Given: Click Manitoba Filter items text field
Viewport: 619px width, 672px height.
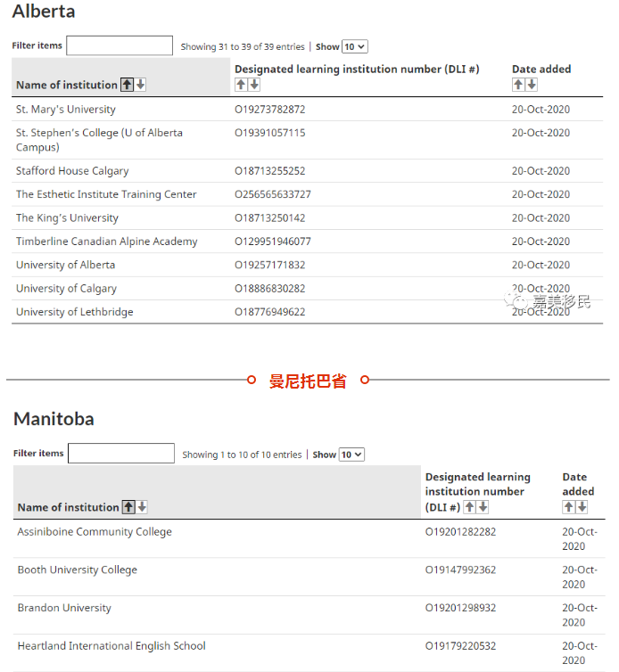Looking at the screenshot, I should click(121, 454).
